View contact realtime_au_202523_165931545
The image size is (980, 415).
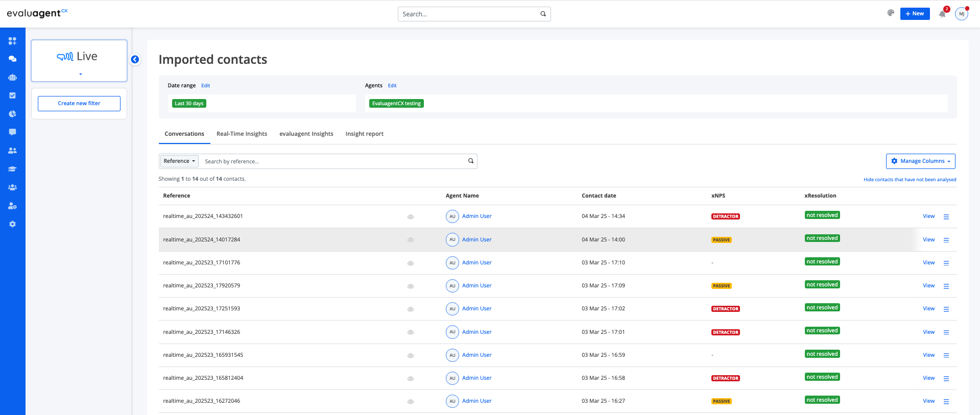[x=928, y=355]
